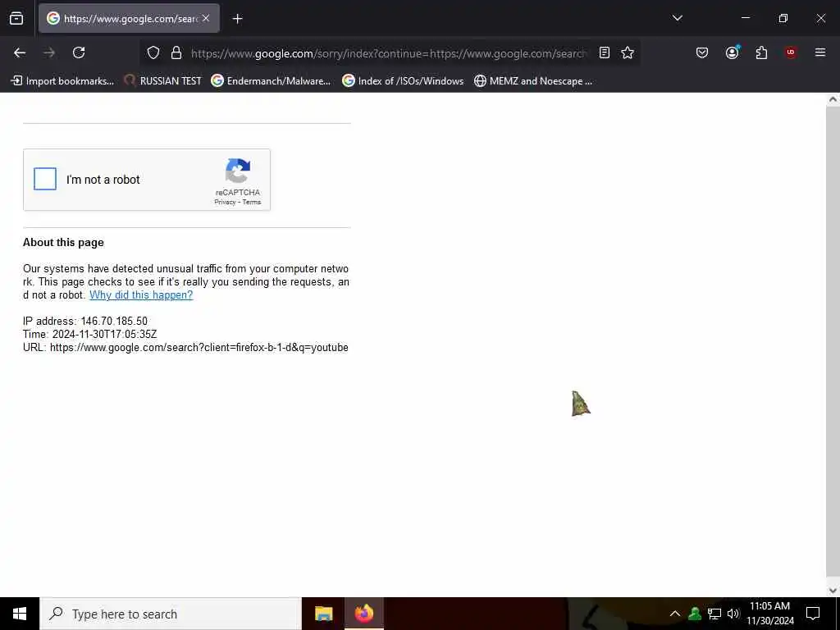Open RUSSIAN TEST bookmark
The image size is (840, 630).
[162, 81]
